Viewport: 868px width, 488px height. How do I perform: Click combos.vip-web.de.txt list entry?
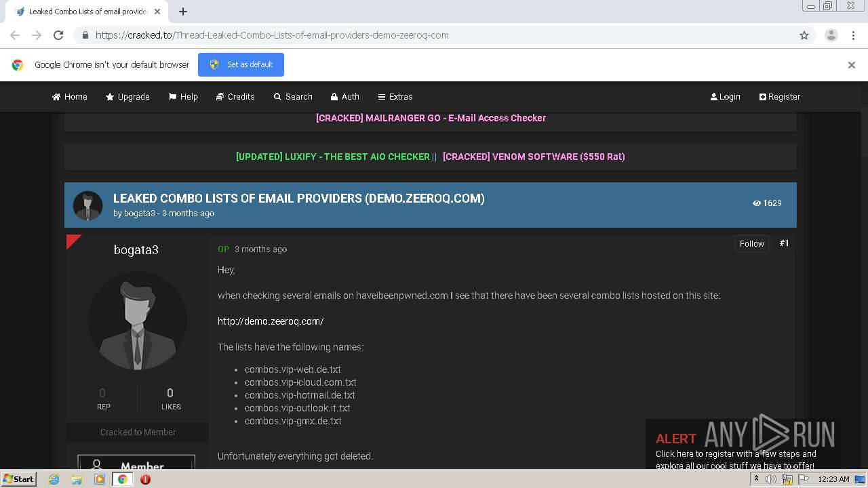tap(293, 369)
